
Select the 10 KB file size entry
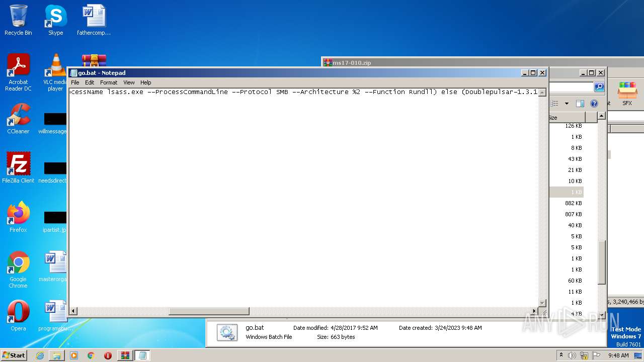click(x=575, y=181)
